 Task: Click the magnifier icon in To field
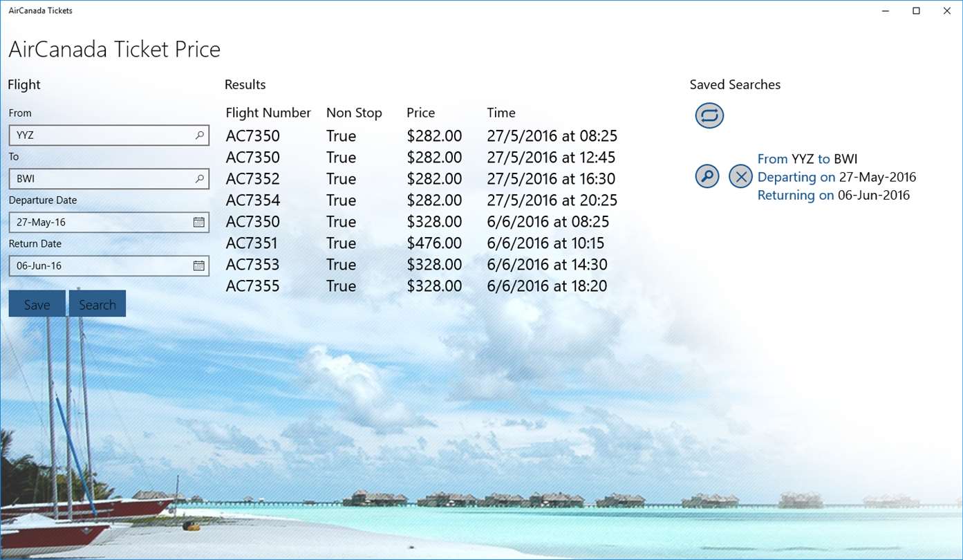click(199, 179)
